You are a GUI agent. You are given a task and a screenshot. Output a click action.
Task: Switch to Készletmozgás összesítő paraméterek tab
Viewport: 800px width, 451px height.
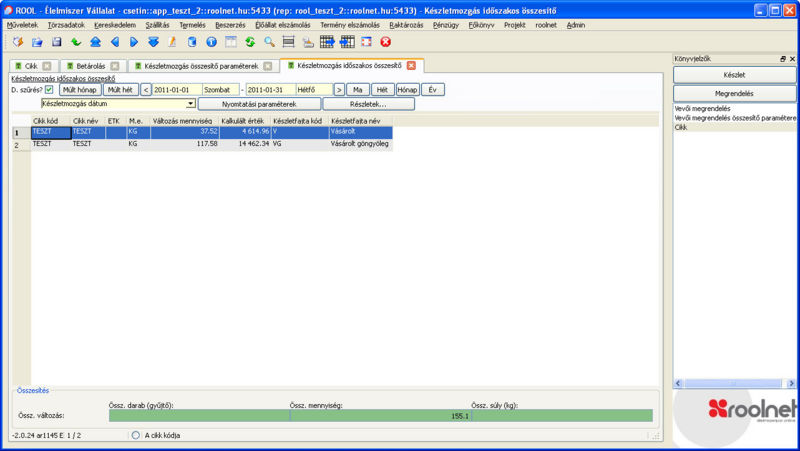(x=201, y=66)
